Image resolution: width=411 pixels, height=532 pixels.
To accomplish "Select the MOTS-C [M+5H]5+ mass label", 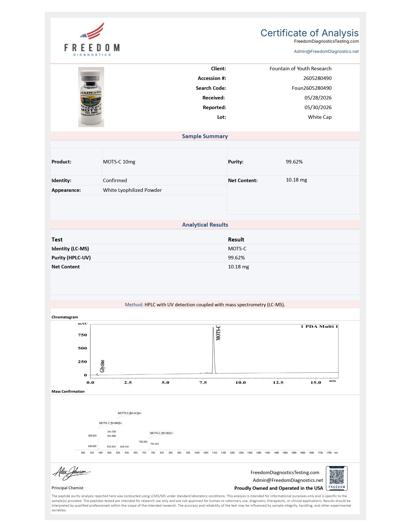I will click(x=110, y=423).
